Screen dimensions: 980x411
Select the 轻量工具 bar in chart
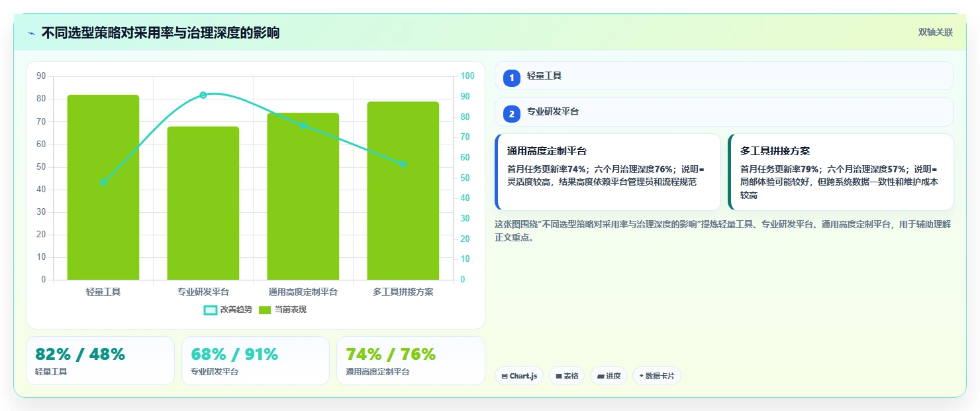click(103, 187)
